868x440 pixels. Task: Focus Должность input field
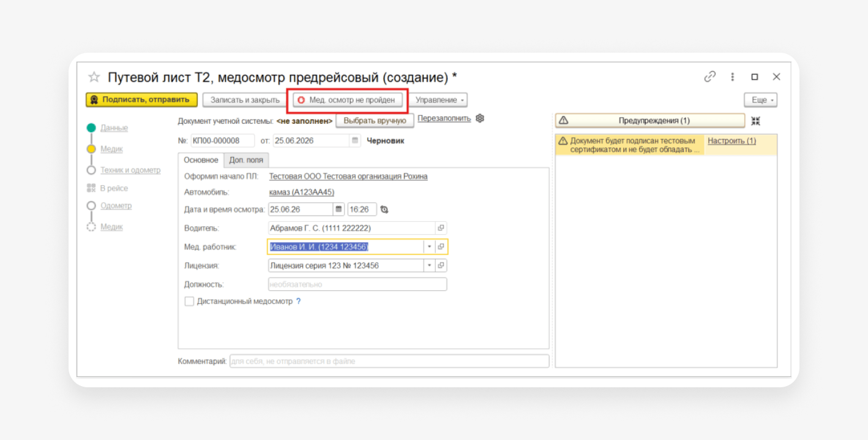coord(357,284)
